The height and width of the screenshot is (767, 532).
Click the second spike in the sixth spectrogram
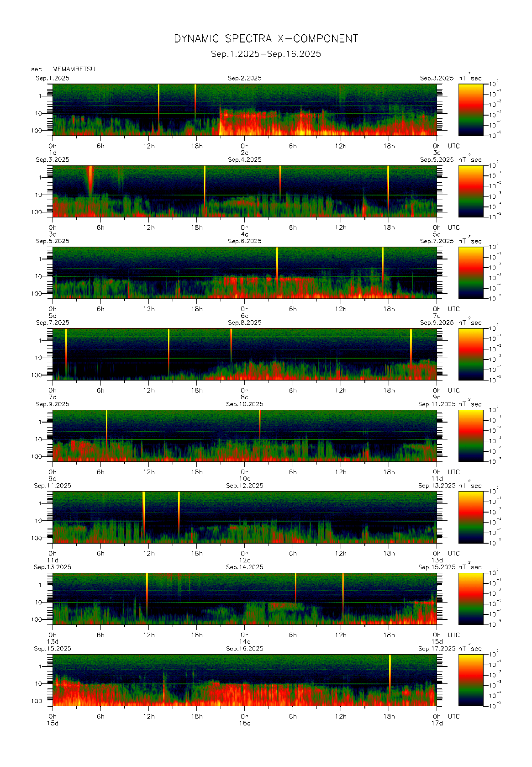179,509
